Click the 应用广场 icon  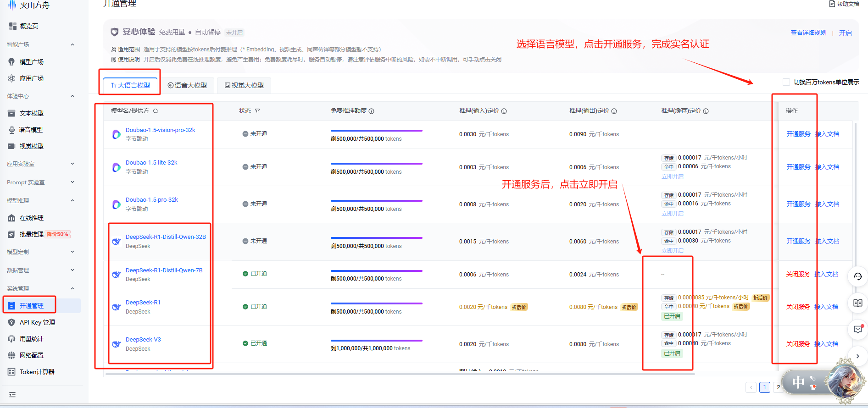coord(12,78)
